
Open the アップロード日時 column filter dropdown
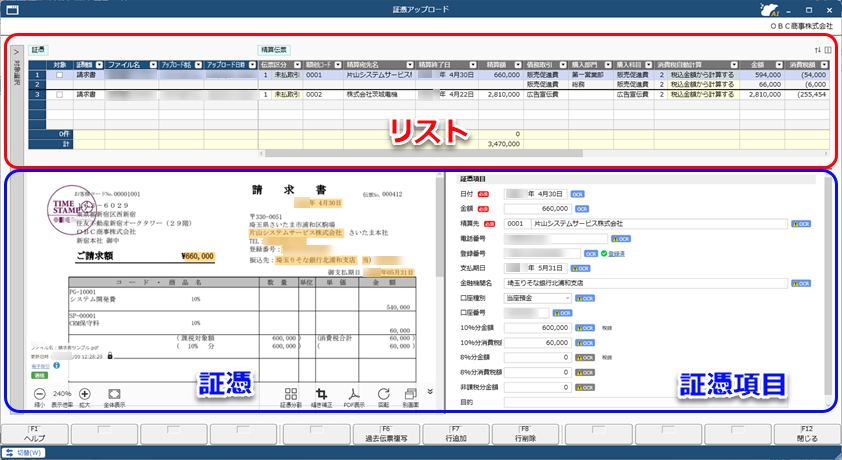click(252, 65)
